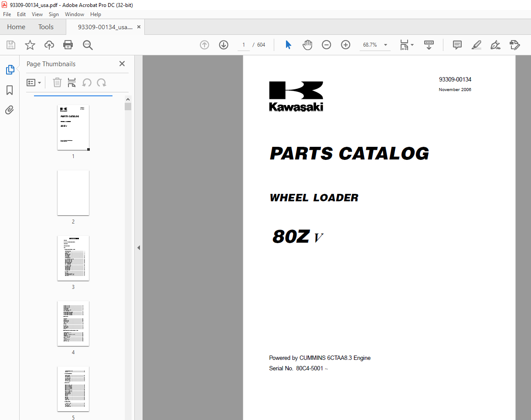Switch to the Tools tab

pos(46,27)
